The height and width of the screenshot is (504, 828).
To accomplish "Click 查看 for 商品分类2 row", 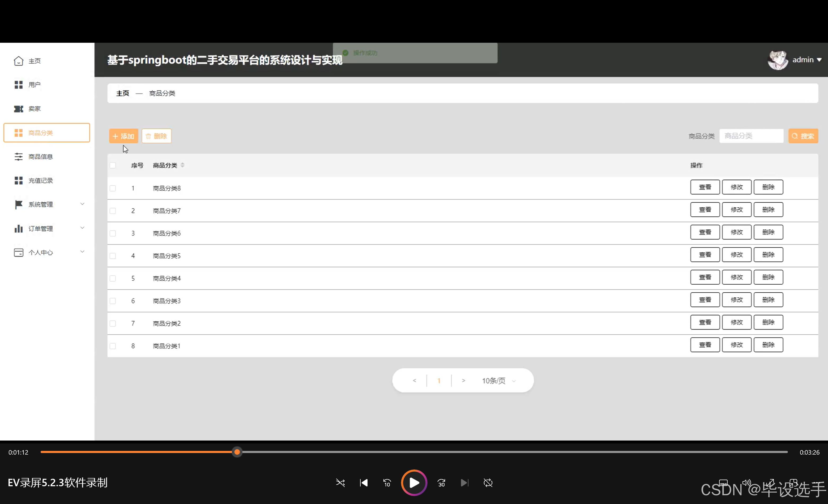I will coord(705,322).
